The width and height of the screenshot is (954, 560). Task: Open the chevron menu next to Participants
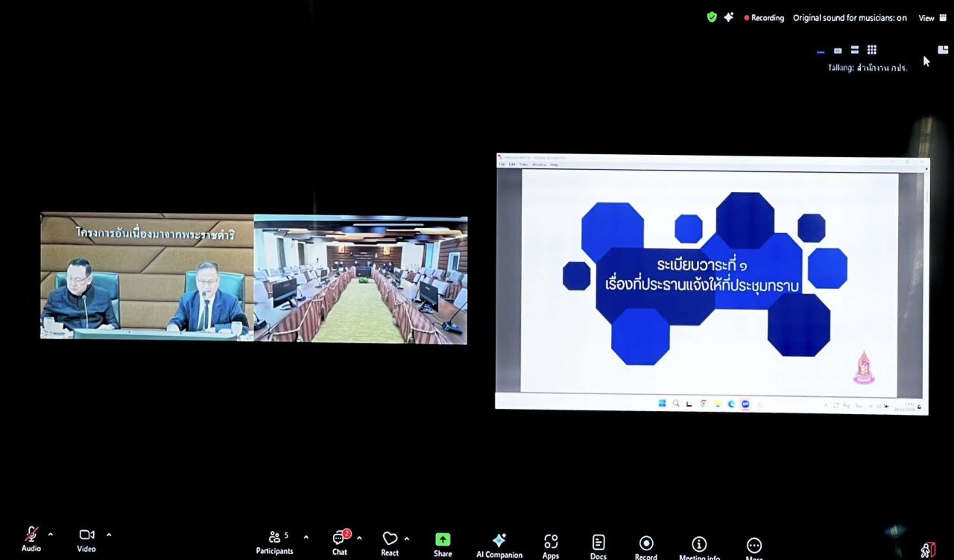306,538
